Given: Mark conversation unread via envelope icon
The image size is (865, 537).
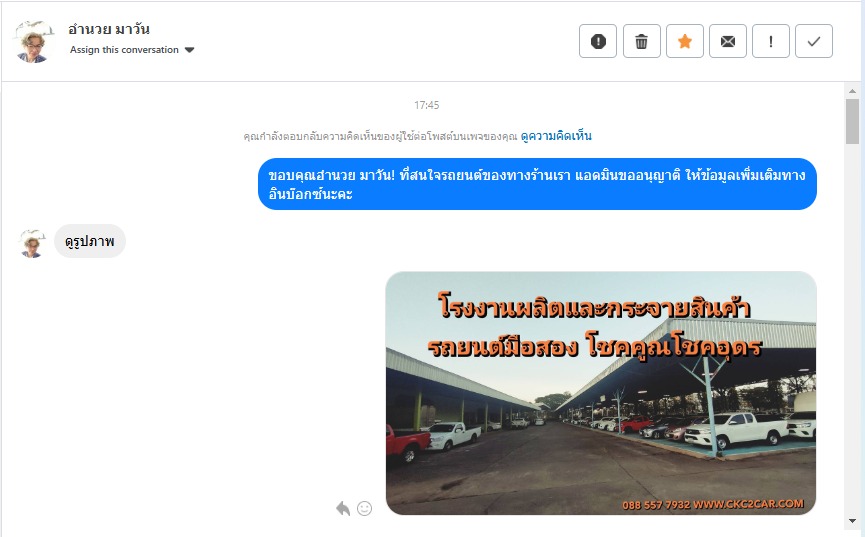Looking at the screenshot, I should (x=728, y=41).
